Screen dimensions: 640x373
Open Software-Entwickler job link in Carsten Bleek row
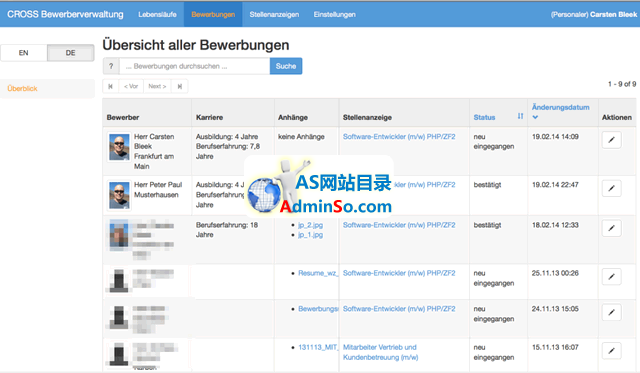399,137
